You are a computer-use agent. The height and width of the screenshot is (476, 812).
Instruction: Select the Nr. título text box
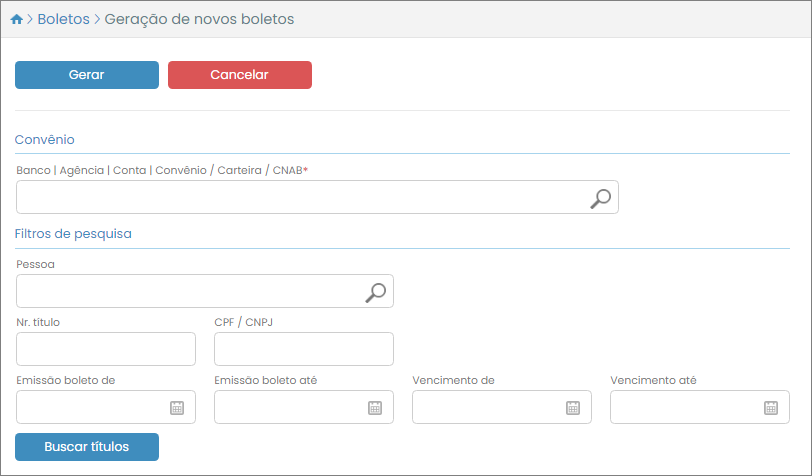click(106, 349)
